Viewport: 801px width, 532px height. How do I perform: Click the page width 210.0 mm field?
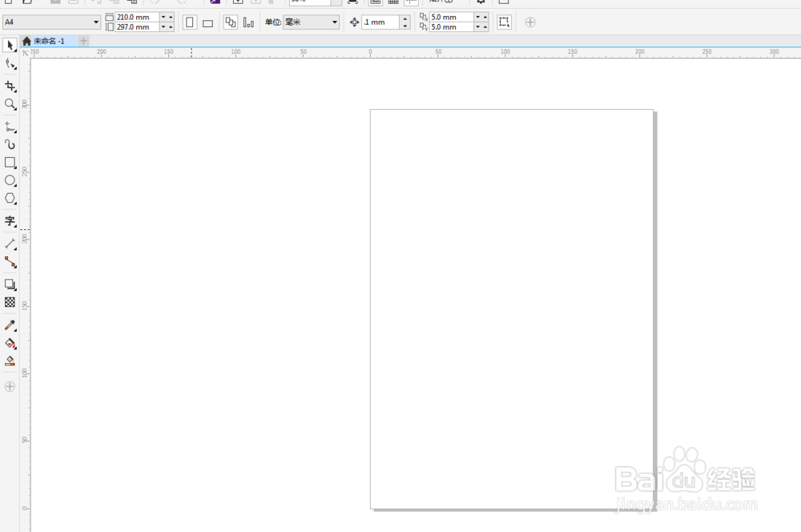[x=137, y=17]
